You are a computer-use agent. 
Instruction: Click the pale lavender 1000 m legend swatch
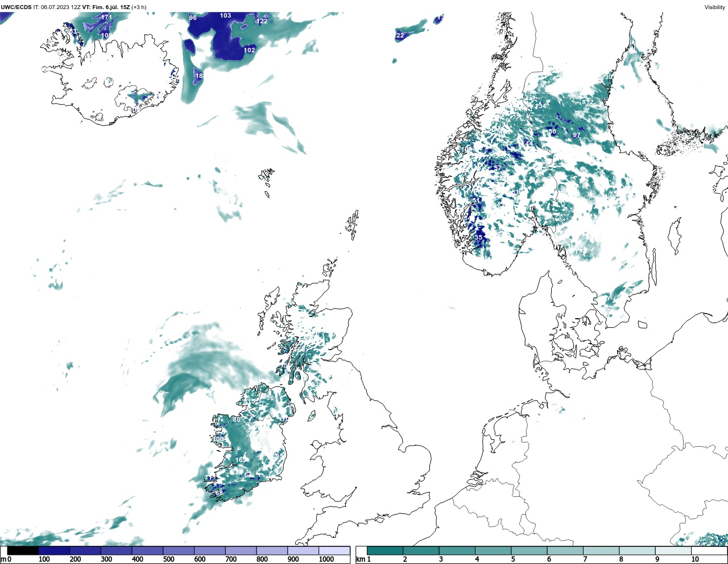(x=334, y=550)
